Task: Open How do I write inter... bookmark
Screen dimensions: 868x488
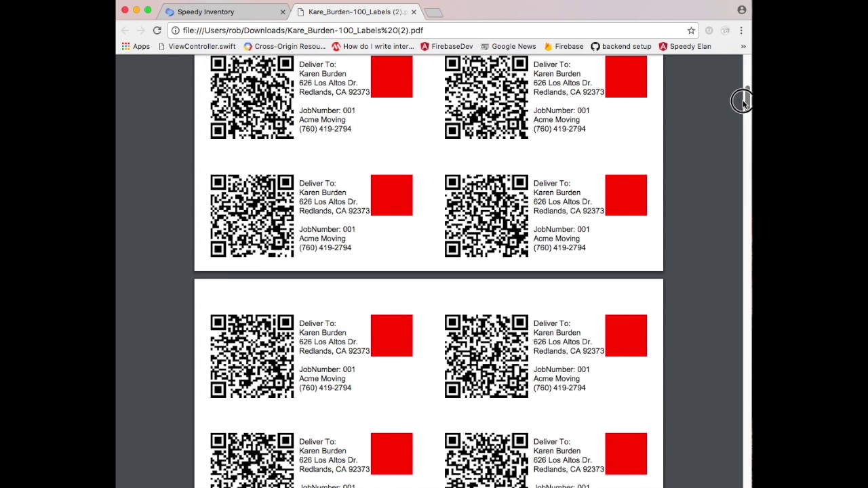Action: (x=373, y=46)
